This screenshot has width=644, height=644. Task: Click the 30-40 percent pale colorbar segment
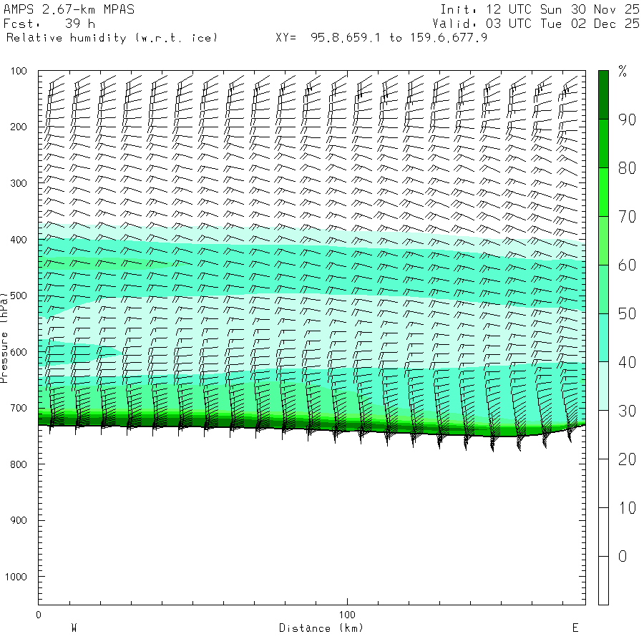pyautogui.click(x=603, y=386)
